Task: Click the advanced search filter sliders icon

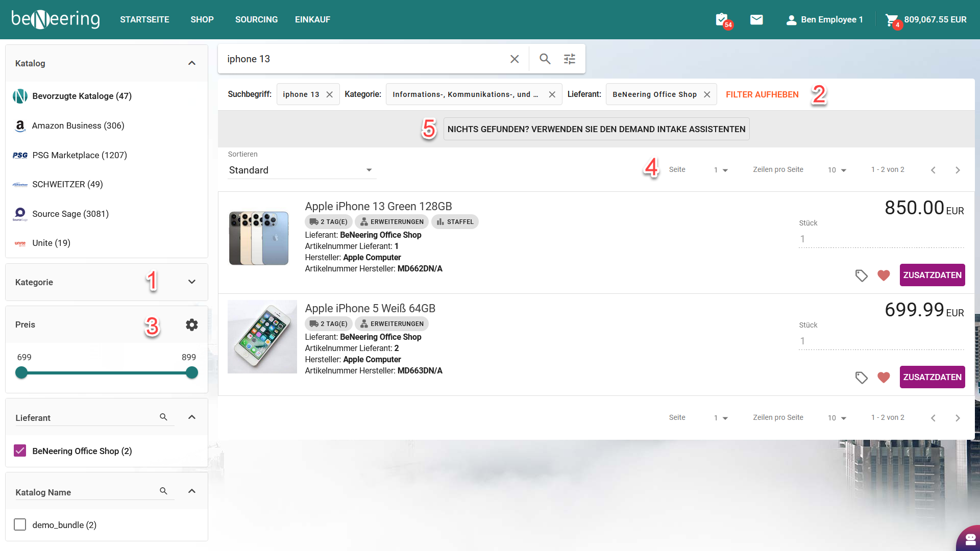Action: coord(570,59)
